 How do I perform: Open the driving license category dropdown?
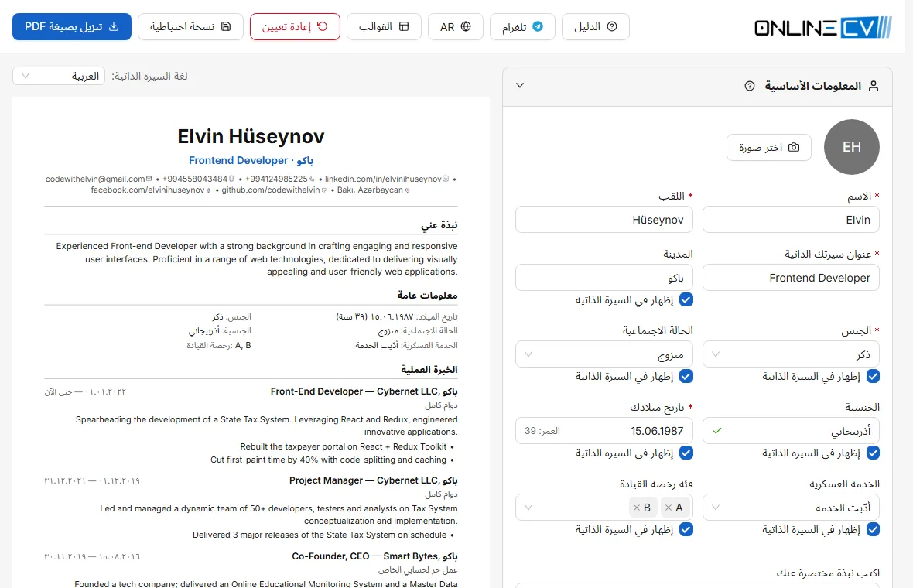coord(604,508)
